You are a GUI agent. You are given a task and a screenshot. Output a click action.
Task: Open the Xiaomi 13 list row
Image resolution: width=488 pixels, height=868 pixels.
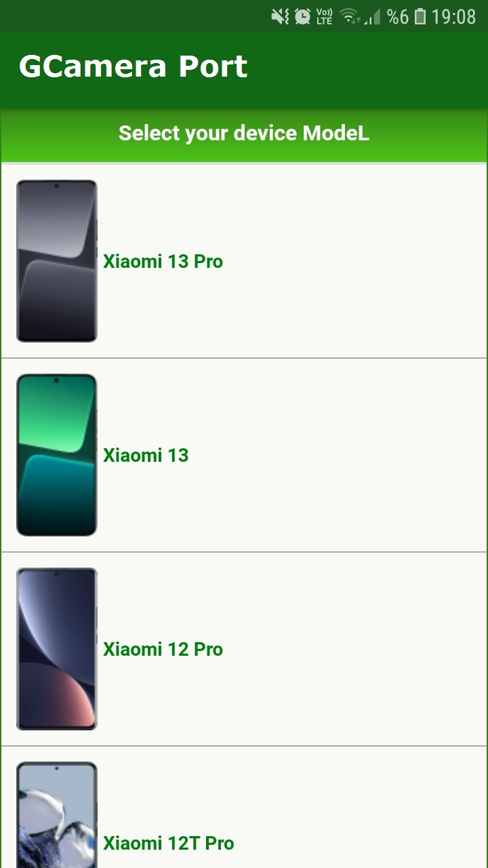tap(244, 455)
